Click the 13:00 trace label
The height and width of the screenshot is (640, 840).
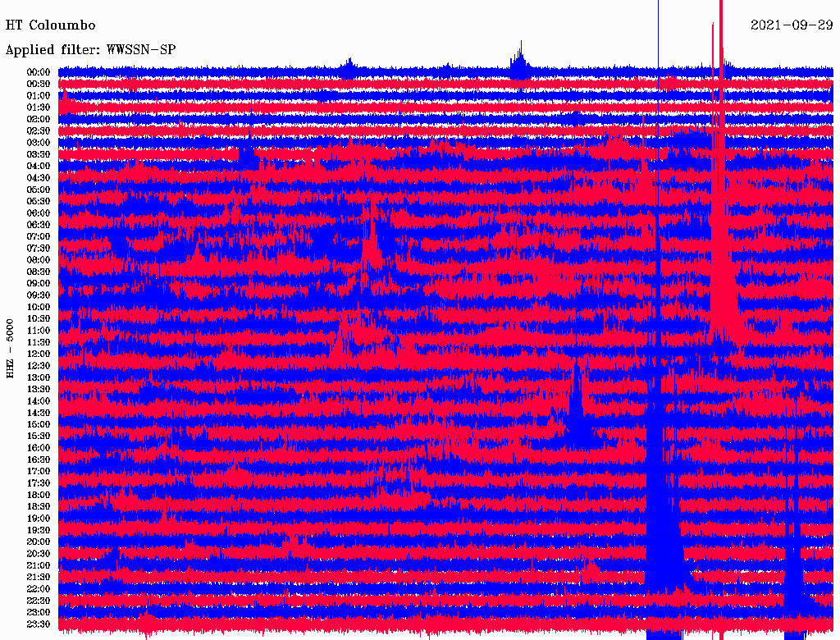[x=39, y=378]
